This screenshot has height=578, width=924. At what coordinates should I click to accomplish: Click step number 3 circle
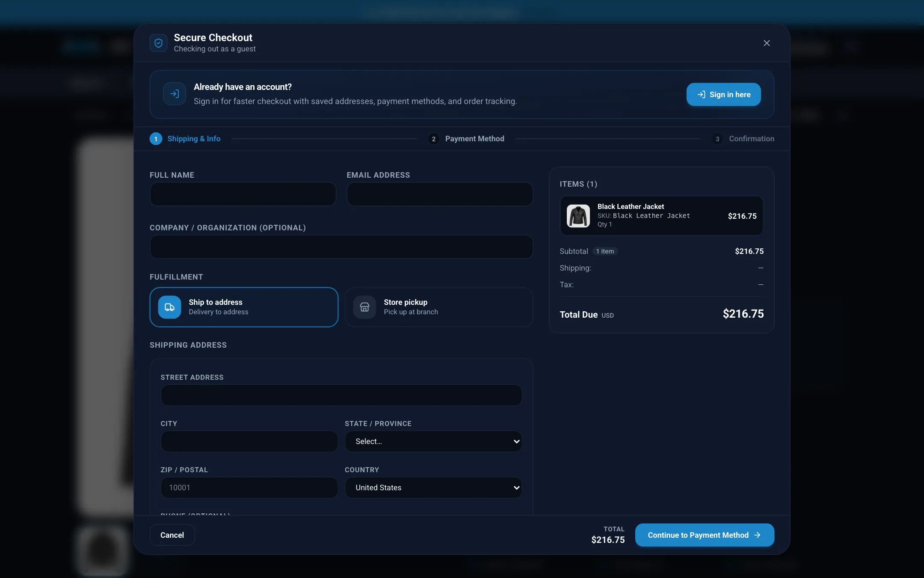[x=717, y=139]
